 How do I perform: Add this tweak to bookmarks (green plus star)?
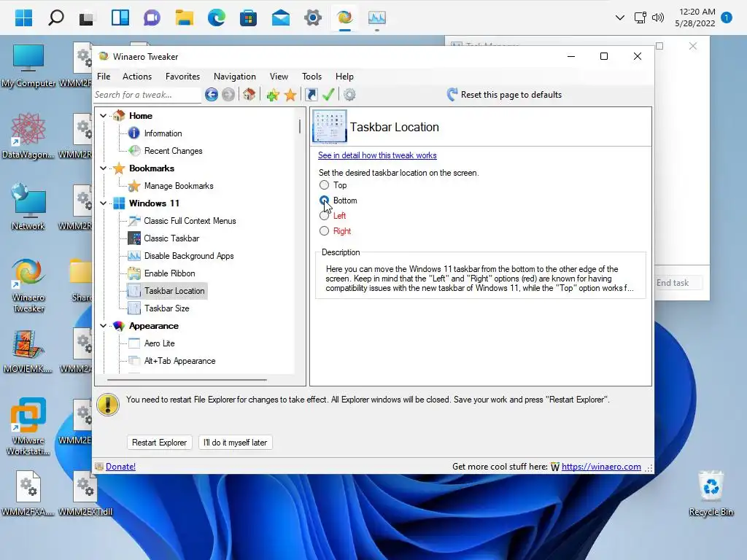point(273,95)
